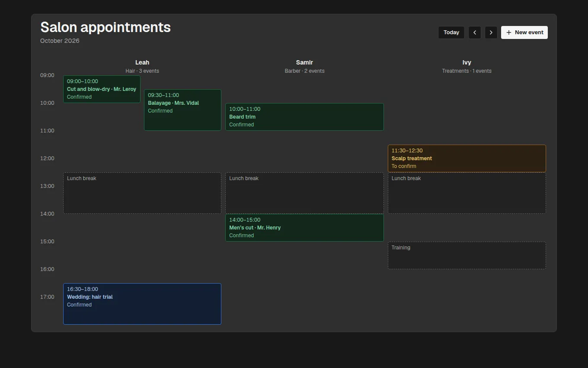The image size is (588, 368).
Task: Click the Ivy column header
Action: 467,62
